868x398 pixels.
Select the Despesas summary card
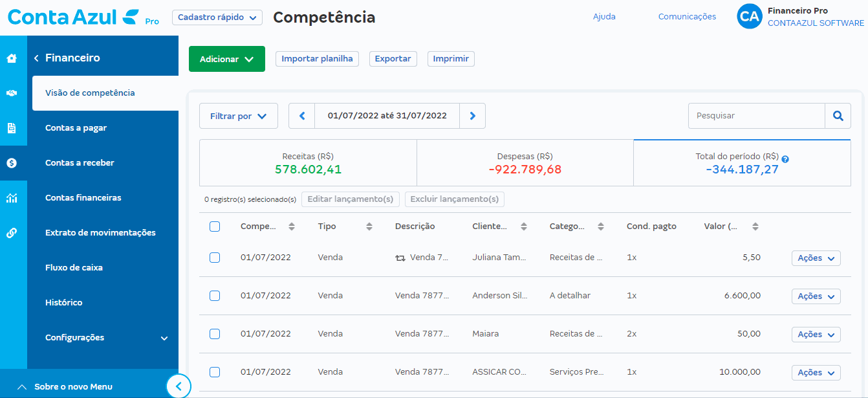click(525, 162)
